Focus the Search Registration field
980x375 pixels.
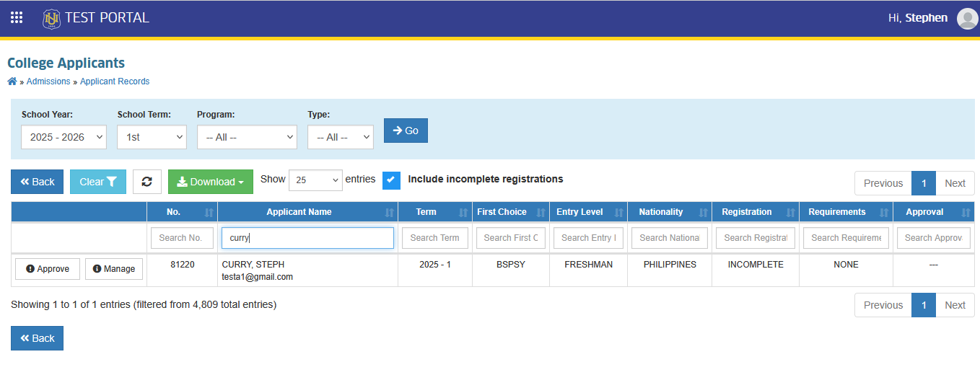coord(756,238)
